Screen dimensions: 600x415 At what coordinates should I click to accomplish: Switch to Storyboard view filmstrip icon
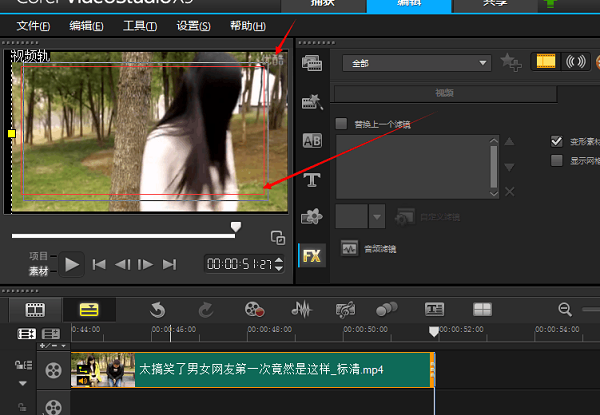[36, 309]
